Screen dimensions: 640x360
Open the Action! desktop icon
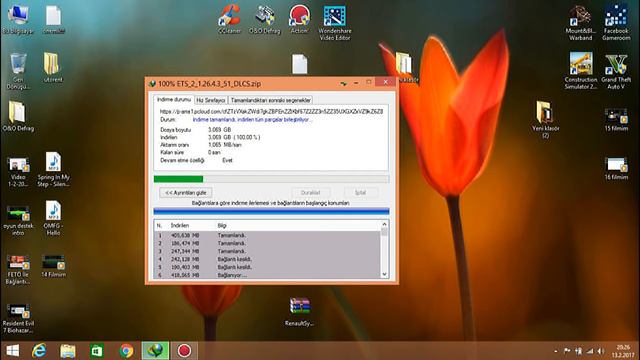(299, 19)
